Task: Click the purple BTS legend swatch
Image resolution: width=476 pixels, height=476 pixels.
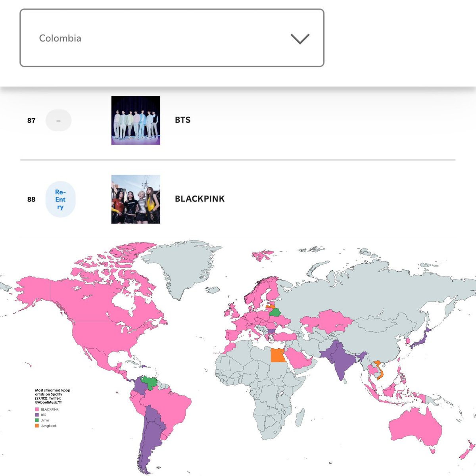Action: 36,414
